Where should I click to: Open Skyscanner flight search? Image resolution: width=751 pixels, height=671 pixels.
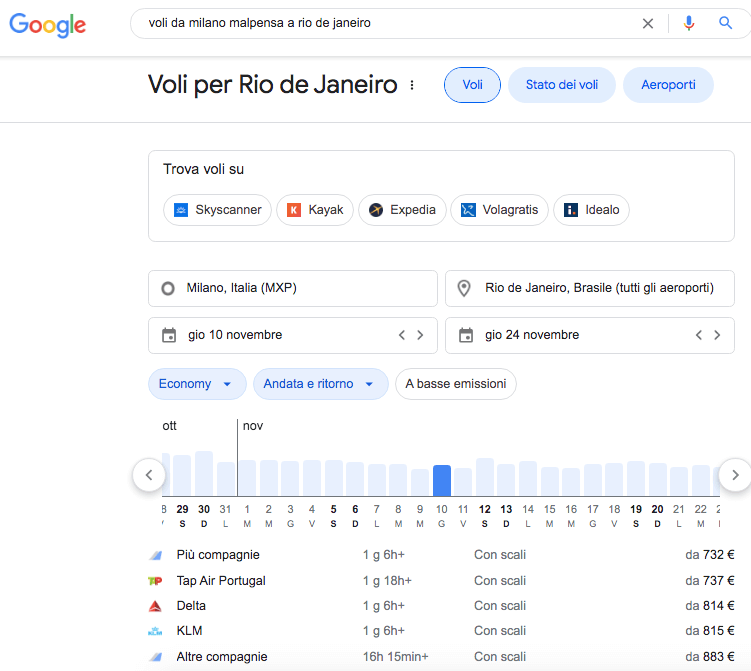coord(217,210)
